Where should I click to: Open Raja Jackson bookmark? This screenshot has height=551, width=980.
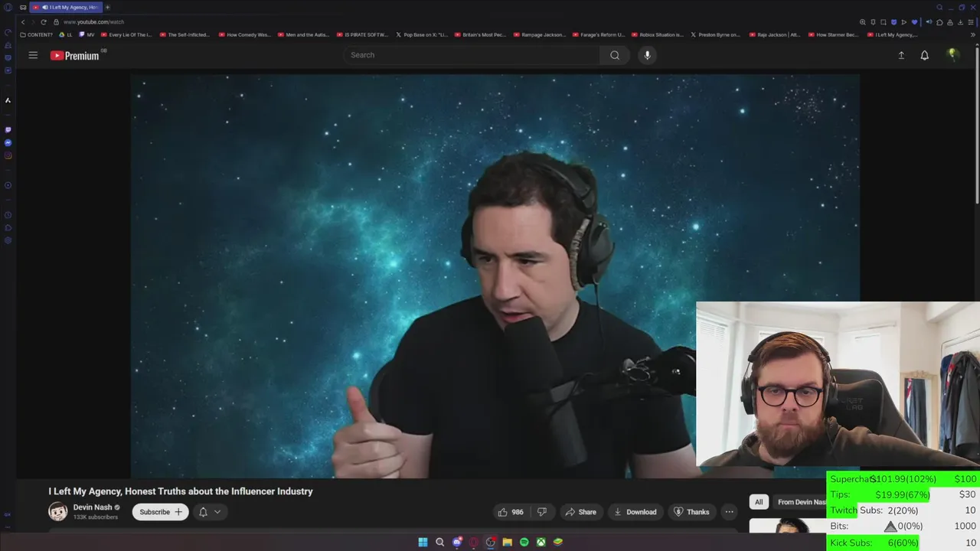(775, 34)
